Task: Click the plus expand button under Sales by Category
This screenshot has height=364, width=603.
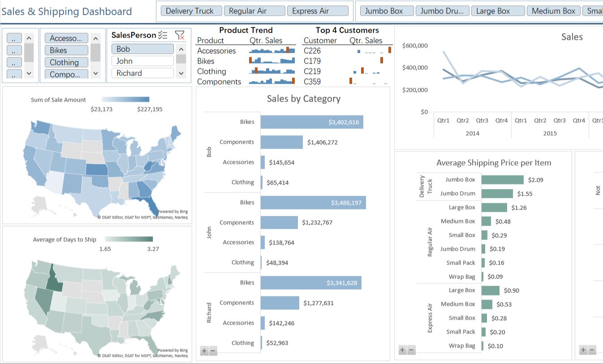Action: click(204, 351)
